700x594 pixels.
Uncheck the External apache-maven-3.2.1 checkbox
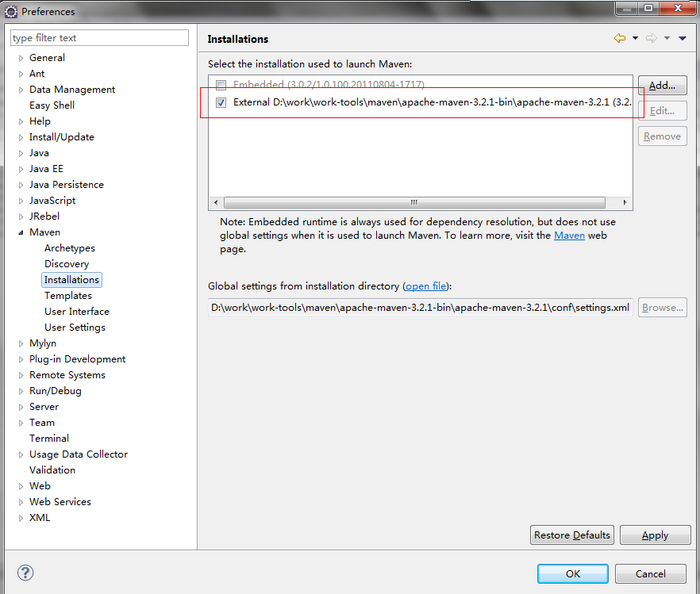(221, 102)
